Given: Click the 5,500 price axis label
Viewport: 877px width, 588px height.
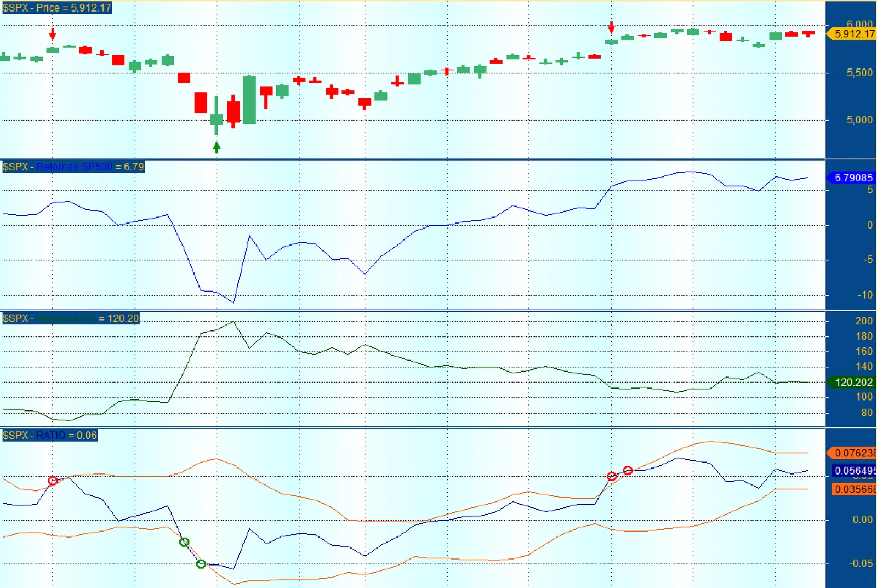Looking at the screenshot, I should click(859, 72).
